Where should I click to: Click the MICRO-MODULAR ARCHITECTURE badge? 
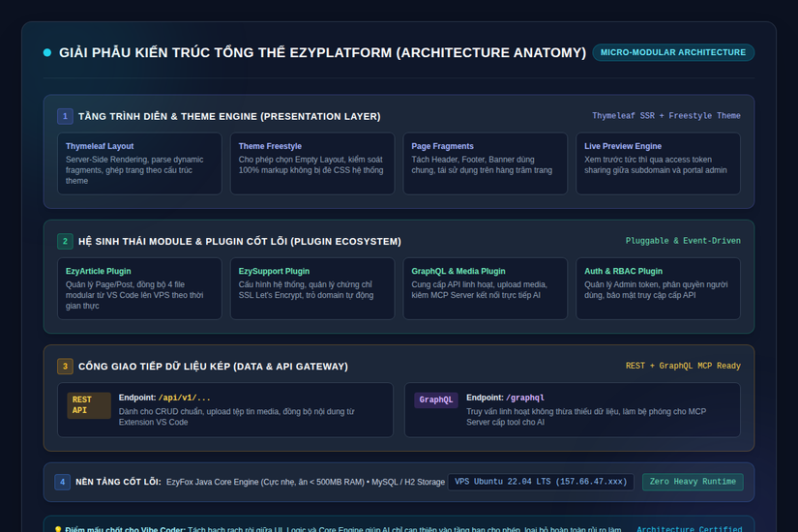pyautogui.click(x=673, y=52)
